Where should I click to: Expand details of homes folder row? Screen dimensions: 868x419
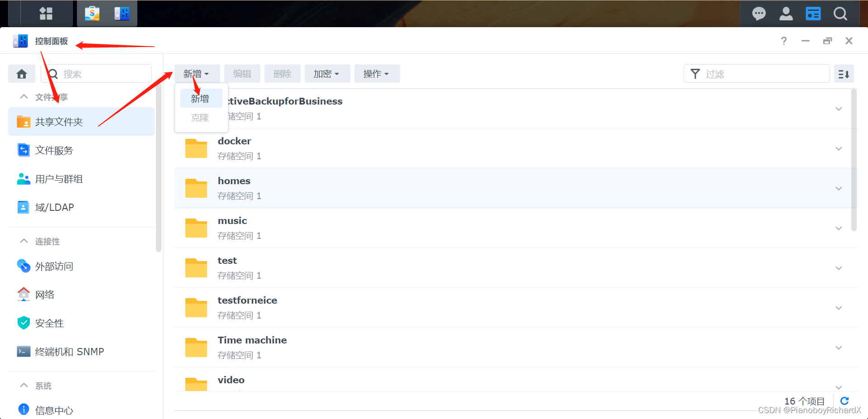click(x=839, y=188)
